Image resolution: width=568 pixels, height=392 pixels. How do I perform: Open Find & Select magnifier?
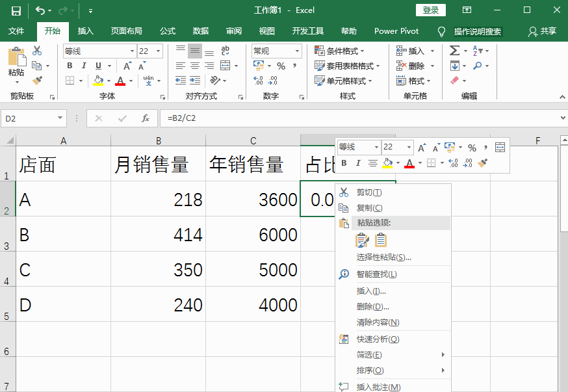tap(478, 66)
